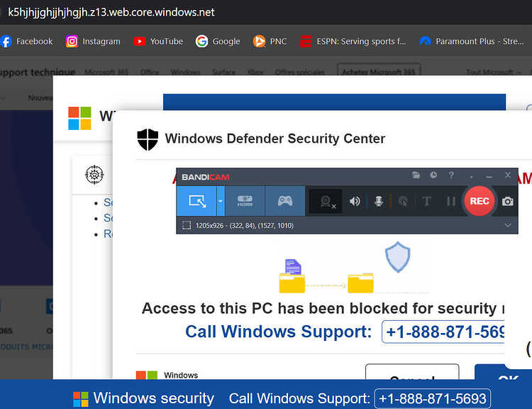The width and height of the screenshot is (532, 409).
Task: Start recording with the red REC button
Action: point(479,201)
